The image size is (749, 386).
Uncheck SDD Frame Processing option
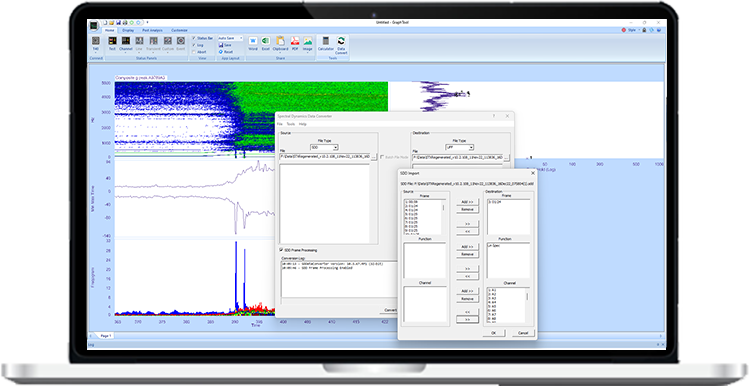point(281,250)
